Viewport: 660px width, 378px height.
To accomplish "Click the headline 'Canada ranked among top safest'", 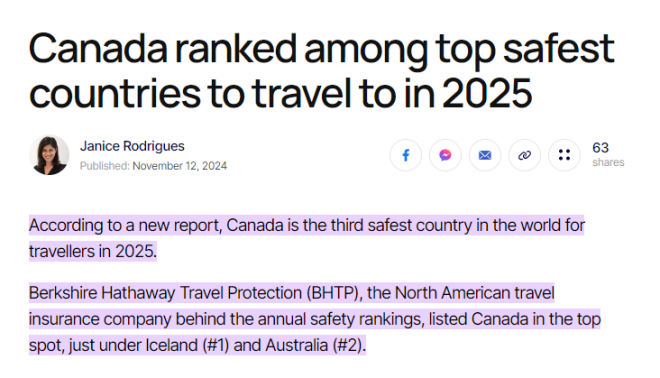I will click(x=322, y=49).
